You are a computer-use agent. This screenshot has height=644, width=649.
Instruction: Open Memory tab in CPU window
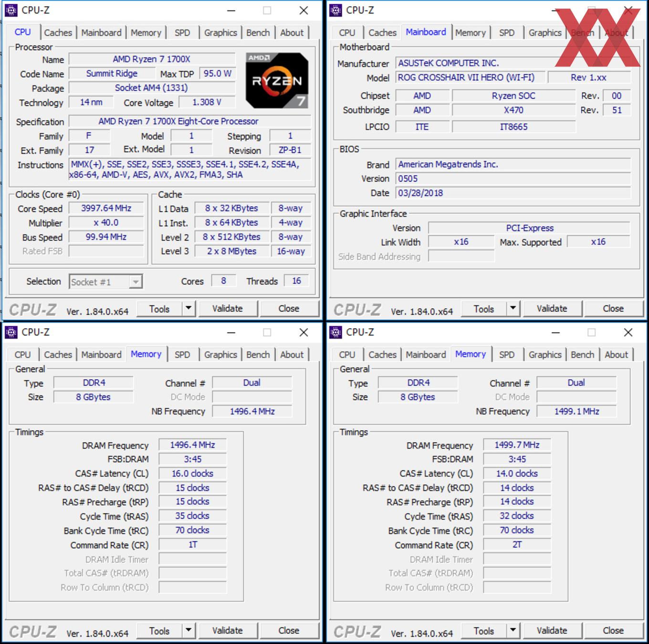pyautogui.click(x=146, y=32)
